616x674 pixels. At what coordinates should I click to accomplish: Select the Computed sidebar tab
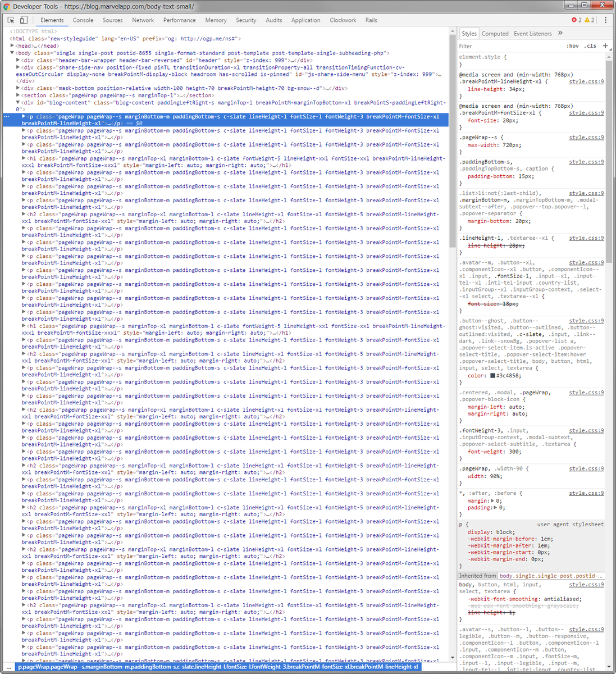coord(495,34)
